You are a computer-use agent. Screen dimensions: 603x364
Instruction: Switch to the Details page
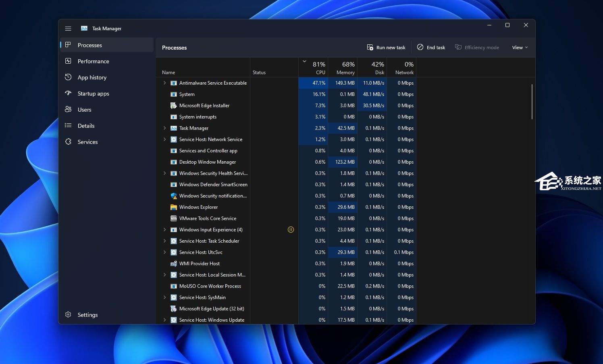click(86, 126)
